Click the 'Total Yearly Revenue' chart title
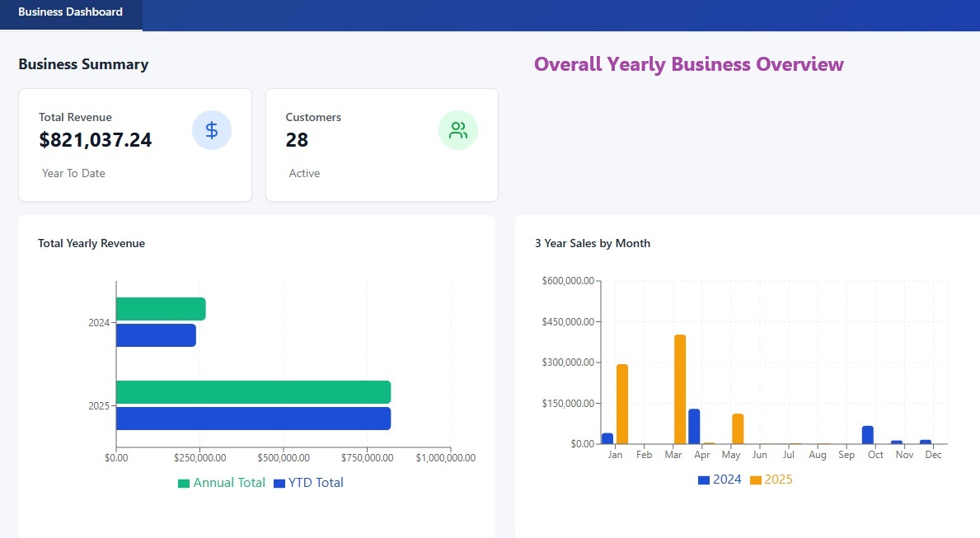 pyautogui.click(x=91, y=243)
